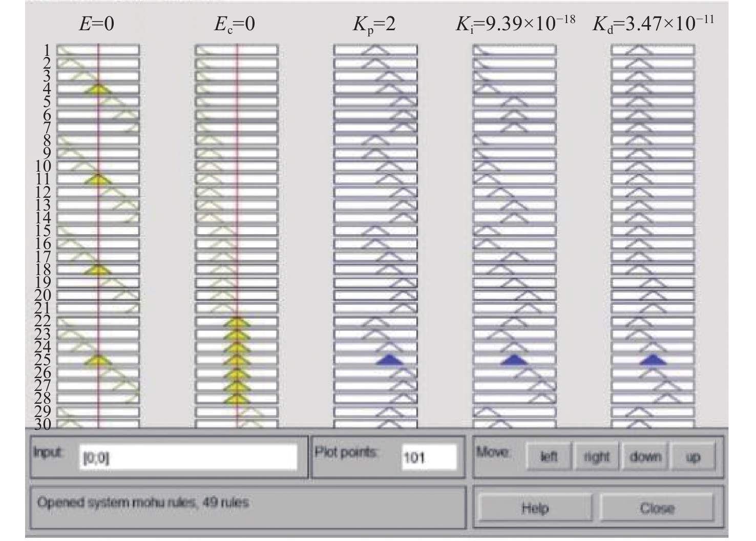Focus the Input field showing [0;0]
The image size is (756, 541).
click(x=188, y=457)
